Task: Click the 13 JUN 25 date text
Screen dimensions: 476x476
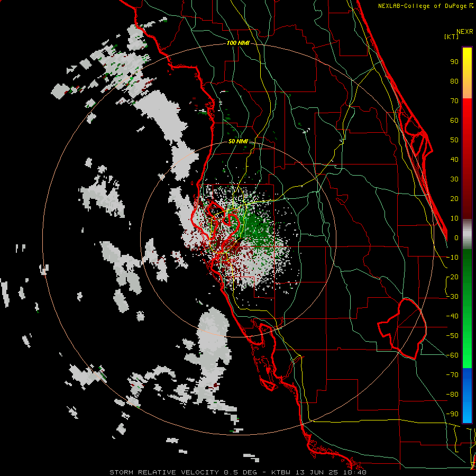Action: tap(317, 472)
